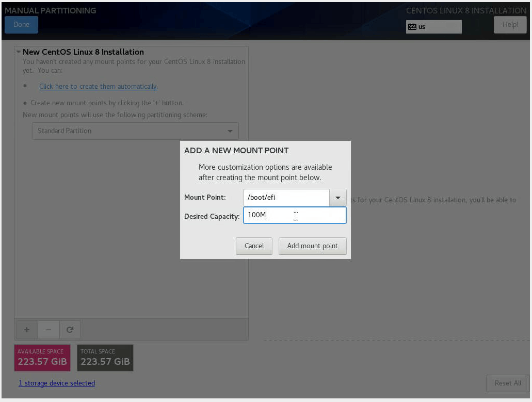
Task: Open the Standard Partition scheme dropdown
Action: [135, 131]
